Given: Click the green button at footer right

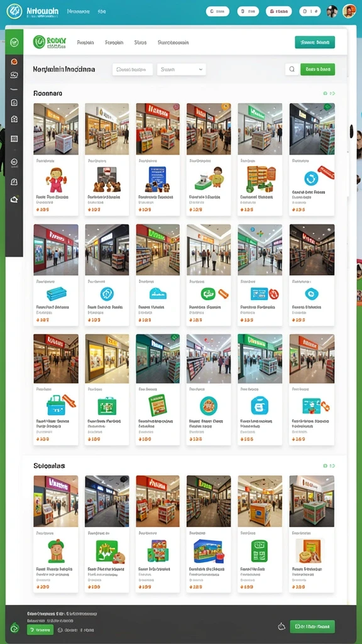Looking at the screenshot, I should (x=312, y=626).
